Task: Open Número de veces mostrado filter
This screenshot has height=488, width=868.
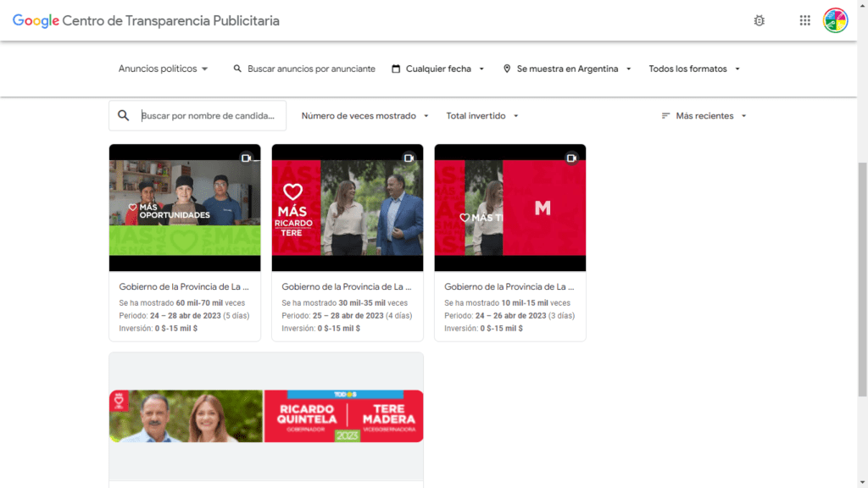Action: pyautogui.click(x=364, y=116)
